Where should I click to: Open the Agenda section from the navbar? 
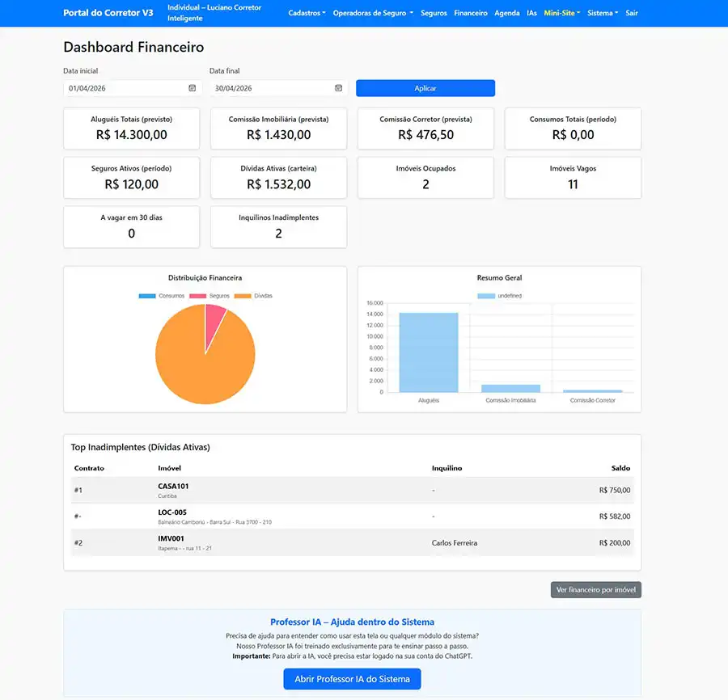(506, 13)
